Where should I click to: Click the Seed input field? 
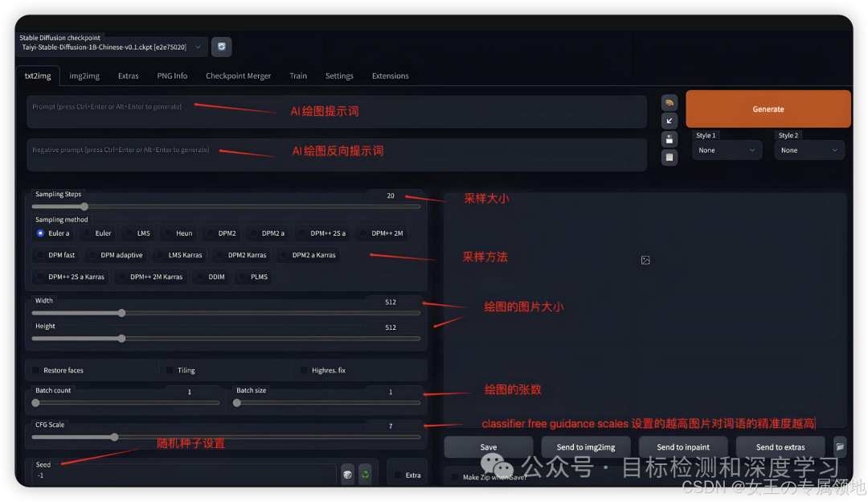coord(184,475)
